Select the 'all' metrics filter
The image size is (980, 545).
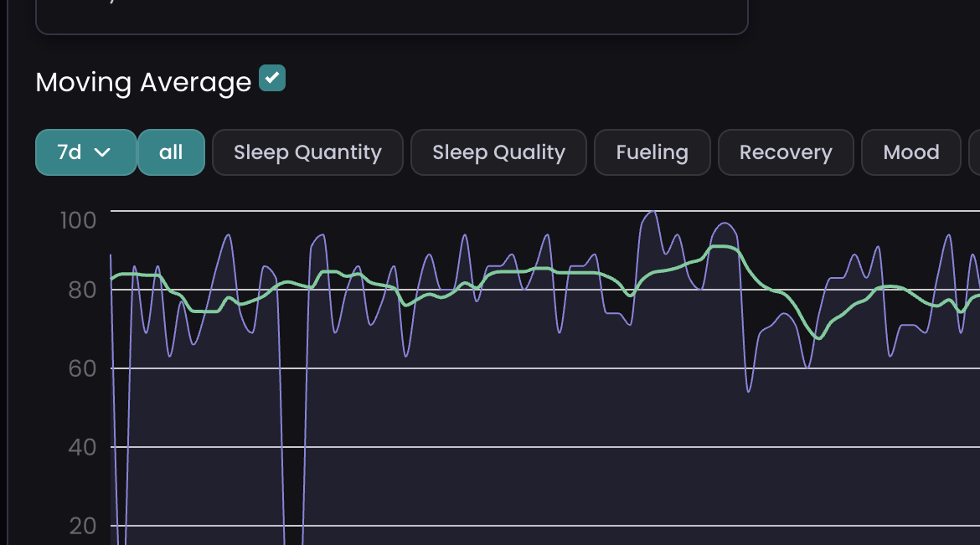tap(171, 152)
